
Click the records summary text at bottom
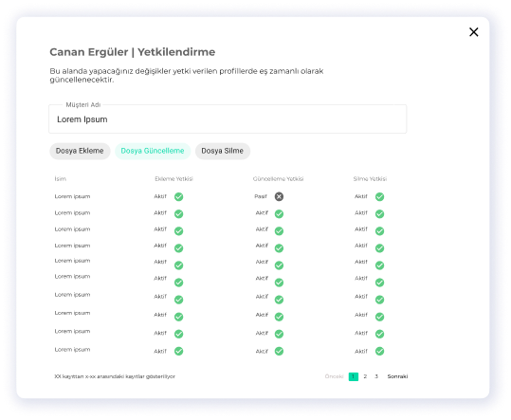tap(115, 376)
